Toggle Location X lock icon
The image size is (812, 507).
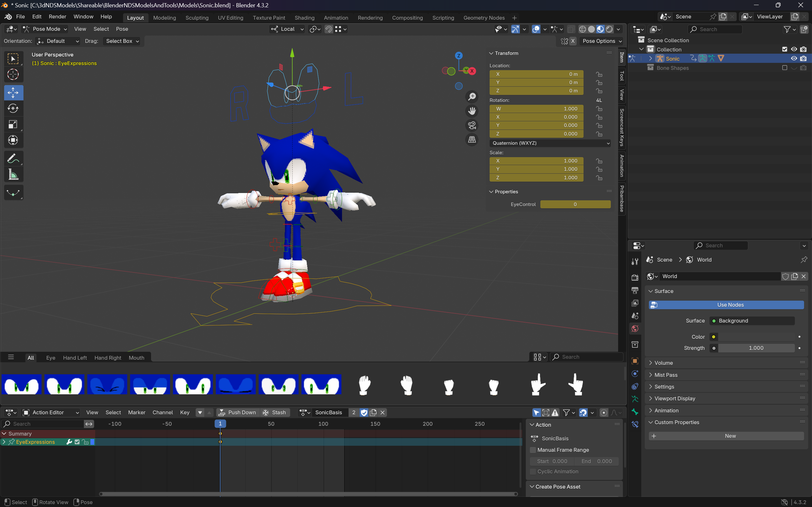pyautogui.click(x=598, y=74)
